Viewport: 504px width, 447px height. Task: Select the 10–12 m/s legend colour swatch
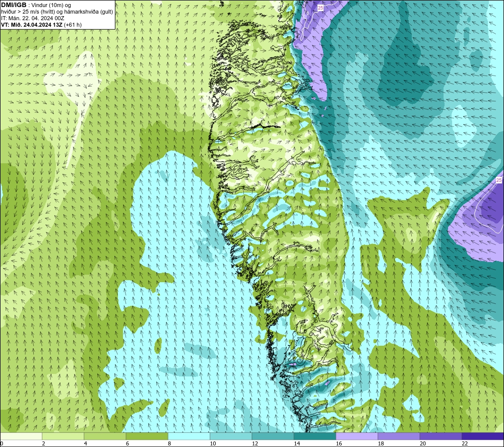point(231,436)
